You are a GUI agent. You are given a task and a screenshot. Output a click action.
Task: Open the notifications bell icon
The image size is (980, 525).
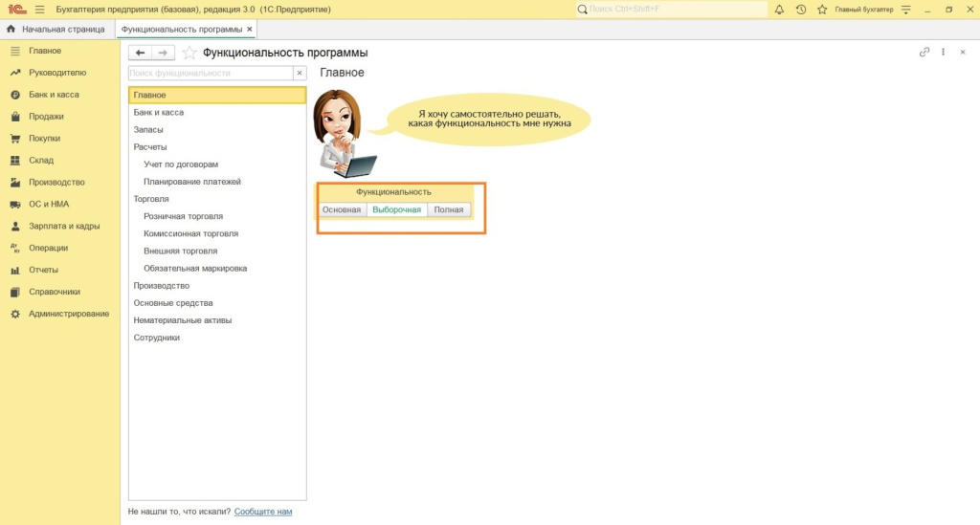tap(779, 10)
